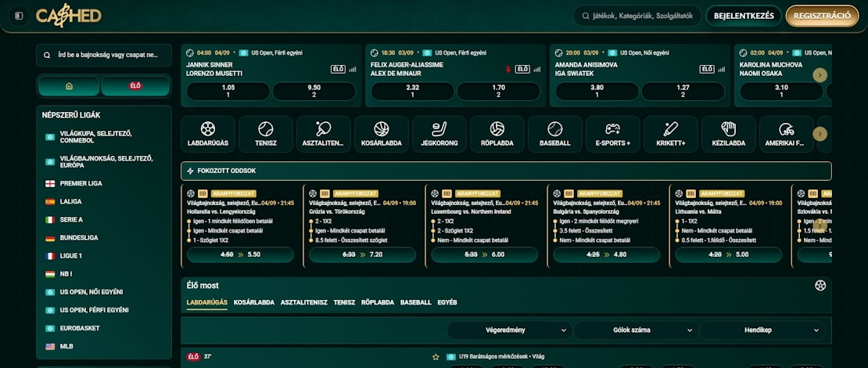Bet 2.32 on Felix Auger-Aliassime
868x368 pixels.
click(412, 92)
